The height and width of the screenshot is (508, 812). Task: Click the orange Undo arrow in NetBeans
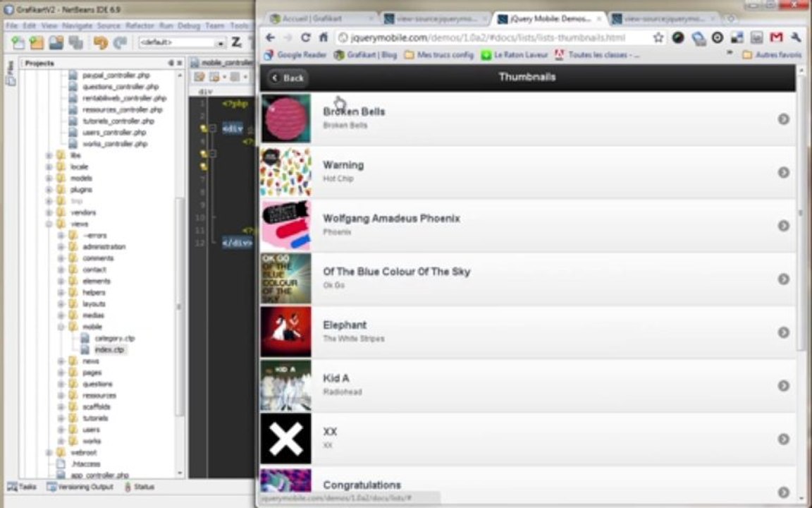coord(101,42)
